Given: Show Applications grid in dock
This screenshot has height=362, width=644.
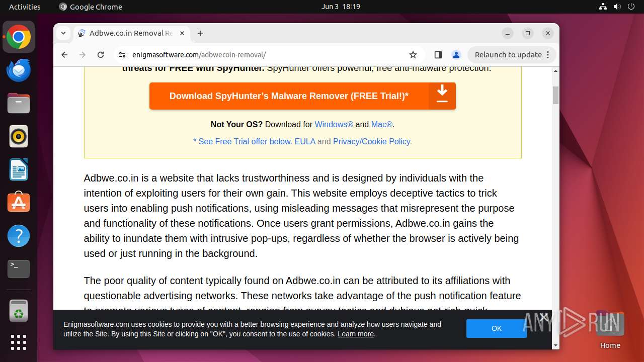Looking at the screenshot, I should pos(19,342).
